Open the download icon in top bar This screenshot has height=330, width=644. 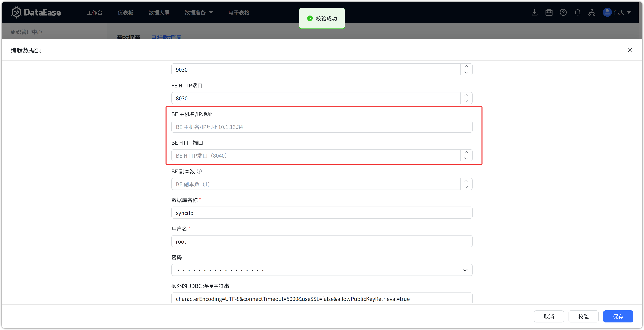click(x=535, y=13)
